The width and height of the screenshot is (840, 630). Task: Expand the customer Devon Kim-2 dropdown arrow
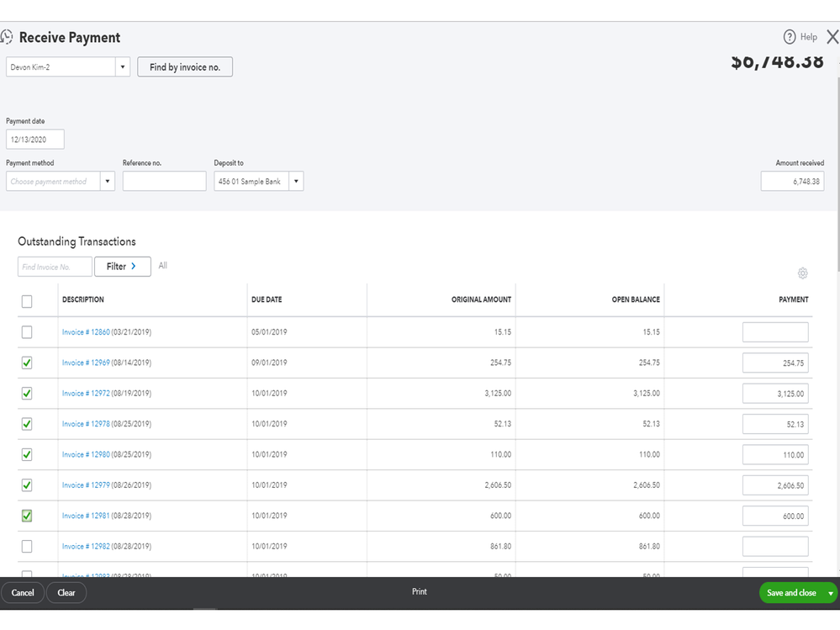pyautogui.click(x=123, y=67)
